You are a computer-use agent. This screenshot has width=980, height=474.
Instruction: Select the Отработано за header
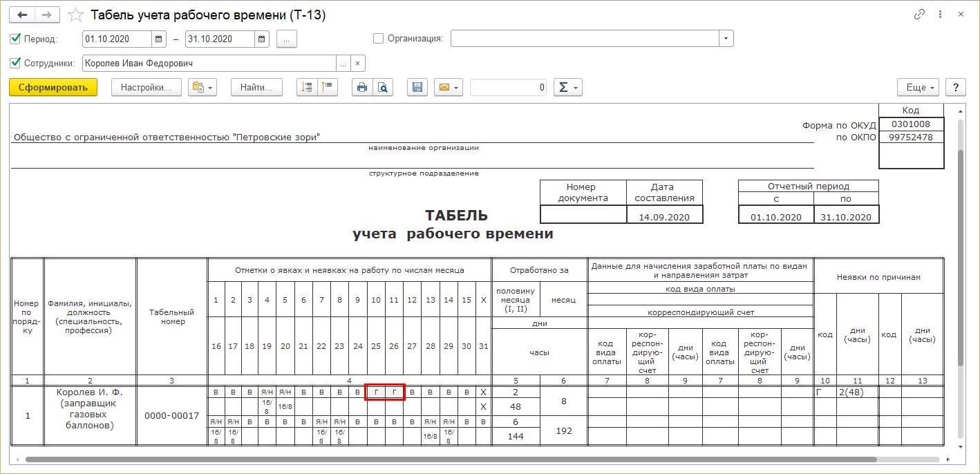[x=539, y=269]
